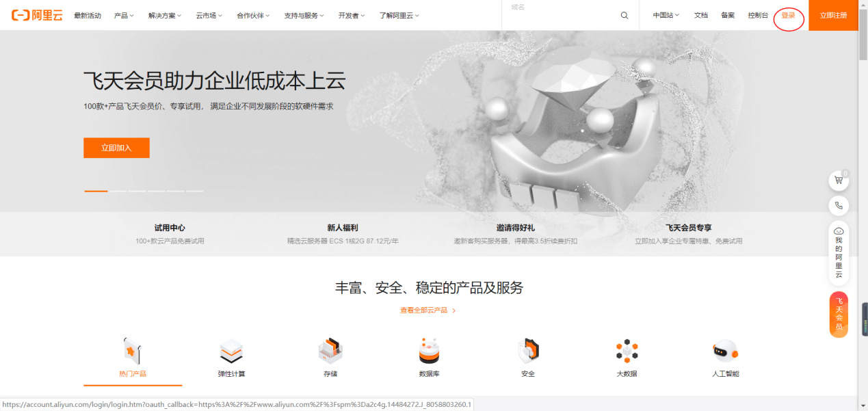Click the banner headline 飞天会员助力企业低成本上云
Screen dimensions: 868x411
(x=215, y=81)
